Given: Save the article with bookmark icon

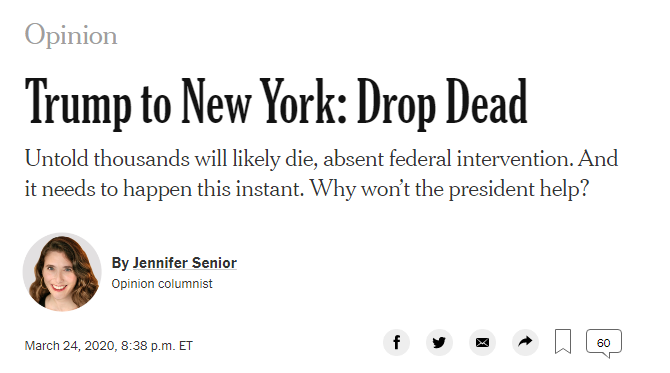Looking at the screenshot, I should (563, 342).
